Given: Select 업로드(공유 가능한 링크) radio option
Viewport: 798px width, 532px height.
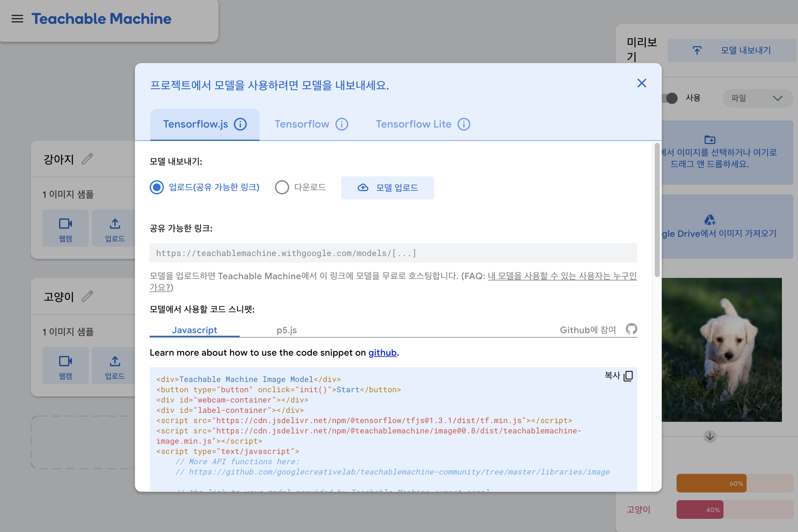Looking at the screenshot, I should point(157,187).
